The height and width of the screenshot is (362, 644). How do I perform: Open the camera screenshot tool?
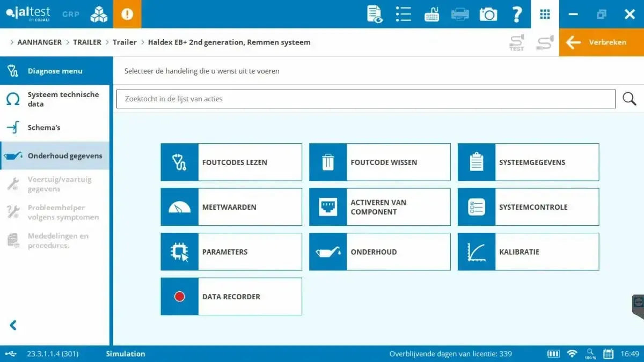pyautogui.click(x=488, y=14)
